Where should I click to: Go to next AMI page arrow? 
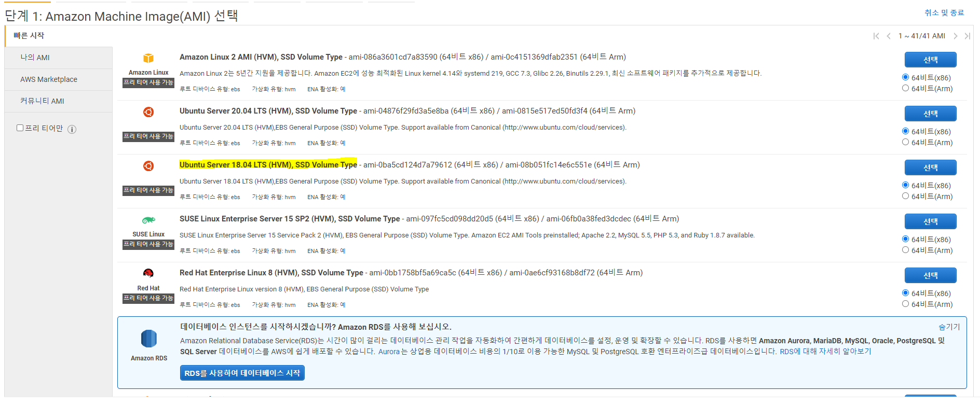(956, 36)
